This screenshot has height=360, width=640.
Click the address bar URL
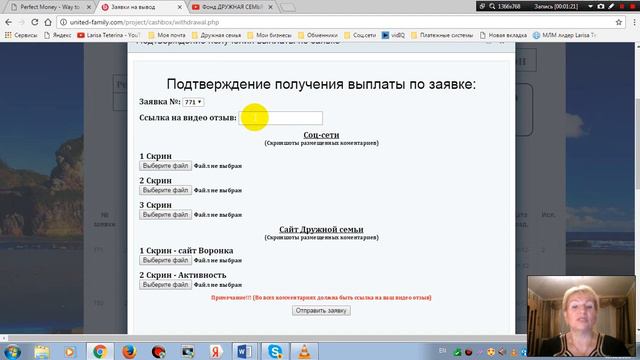[x=144, y=22]
